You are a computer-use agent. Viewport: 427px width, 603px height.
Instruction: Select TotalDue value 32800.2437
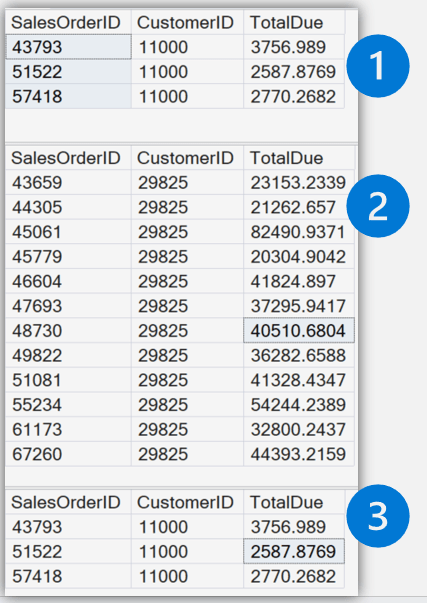[x=299, y=429]
